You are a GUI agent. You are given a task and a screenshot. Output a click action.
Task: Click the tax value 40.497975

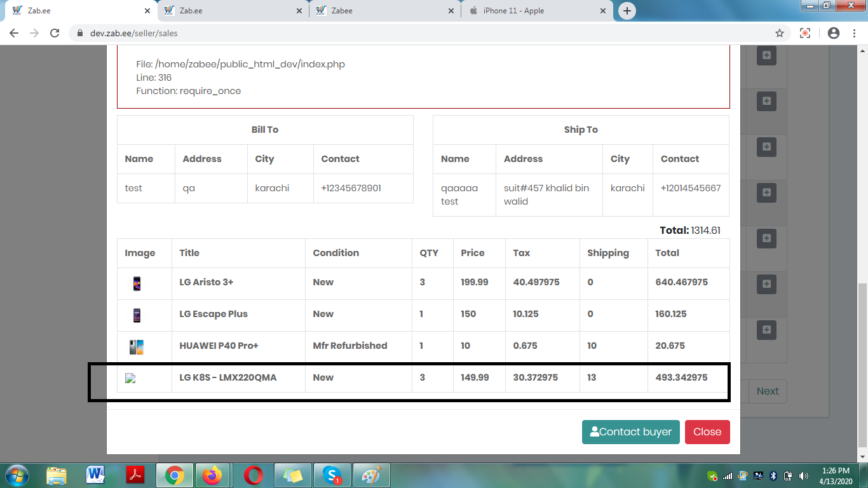point(536,282)
